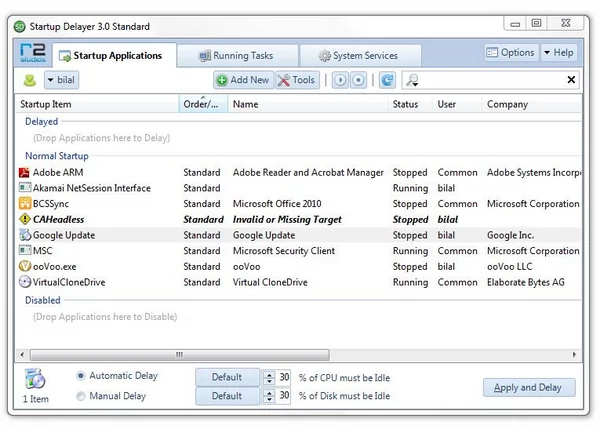Sort by the Status column header
The height and width of the screenshot is (429, 600).
pyautogui.click(x=411, y=104)
